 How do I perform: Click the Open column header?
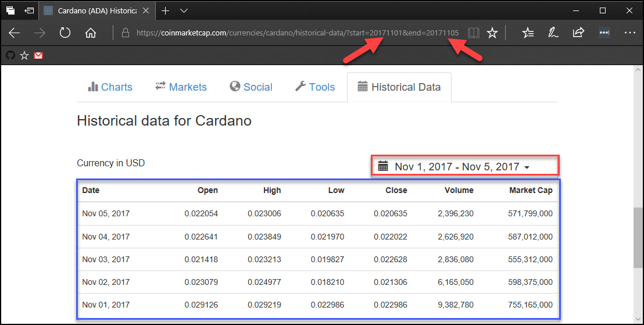207,190
